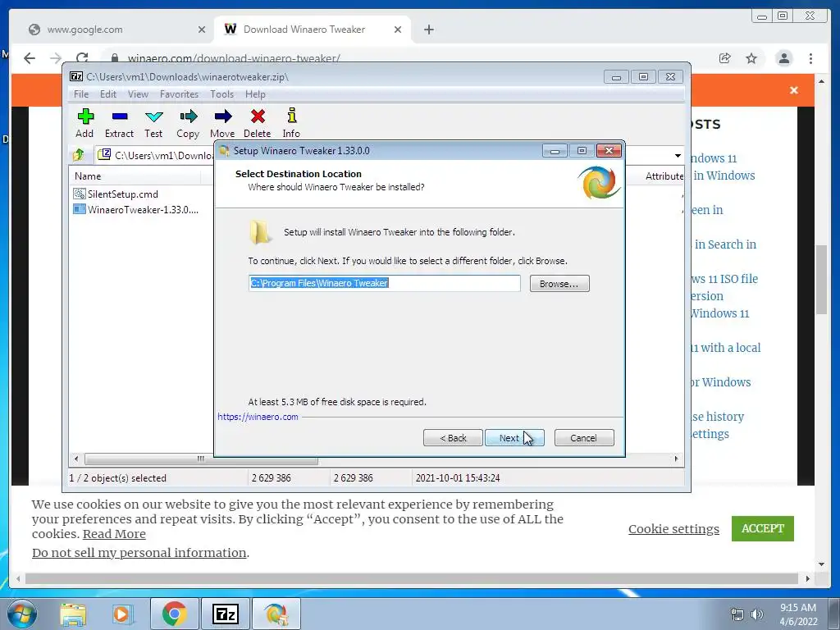Open the 'in Search in' sidebar link
This screenshot has width=840, height=630.
pyautogui.click(x=725, y=244)
